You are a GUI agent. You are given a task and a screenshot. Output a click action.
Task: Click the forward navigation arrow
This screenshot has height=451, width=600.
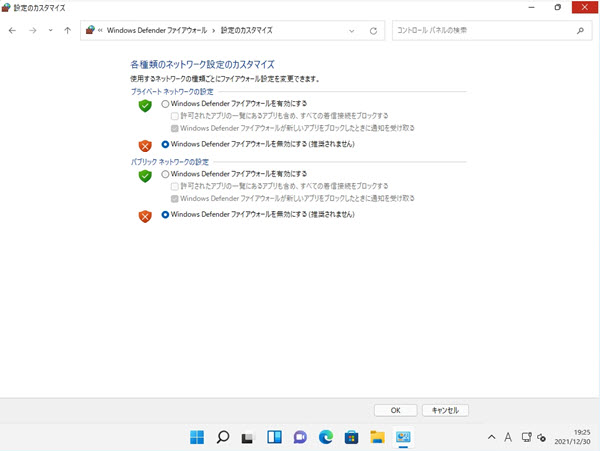[x=33, y=31]
